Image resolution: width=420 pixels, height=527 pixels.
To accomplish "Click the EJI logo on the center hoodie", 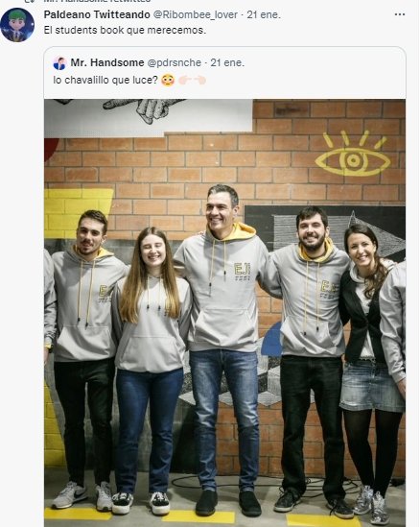I will pyautogui.click(x=243, y=272).
